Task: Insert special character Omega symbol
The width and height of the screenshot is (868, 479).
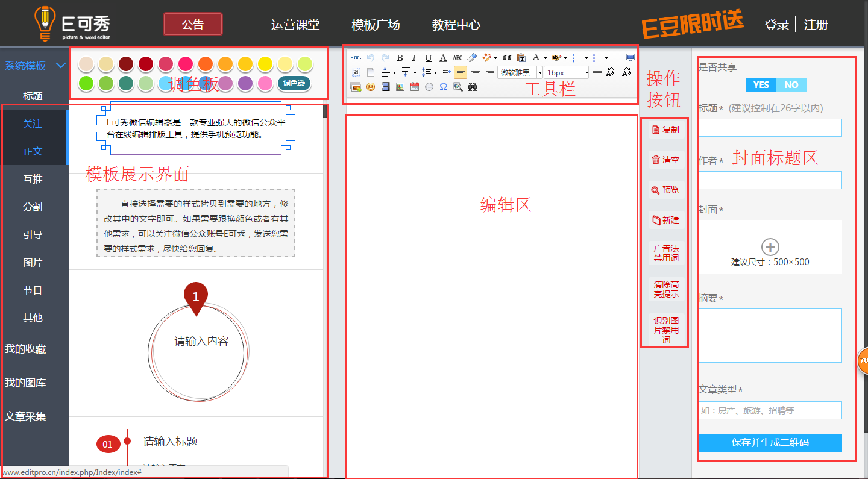Action: click(x=444, y=87)
